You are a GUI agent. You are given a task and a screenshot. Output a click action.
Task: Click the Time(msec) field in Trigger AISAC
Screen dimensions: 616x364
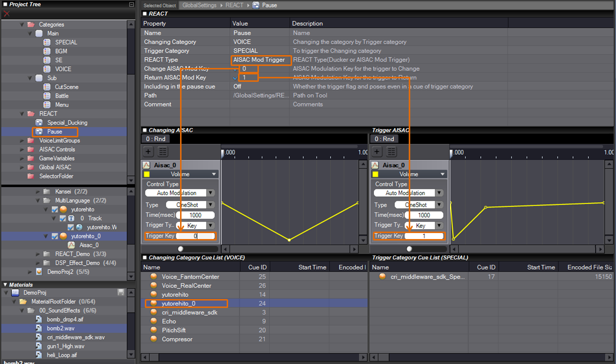[424, 215]
